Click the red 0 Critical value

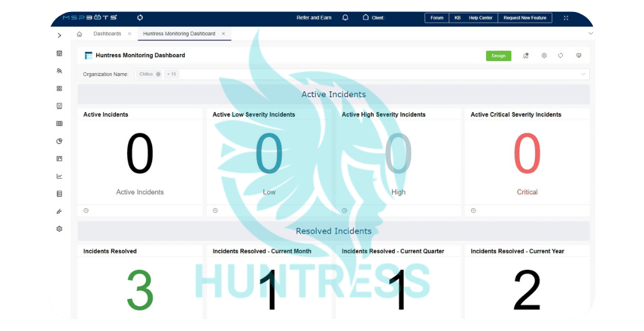pos(527,154)
